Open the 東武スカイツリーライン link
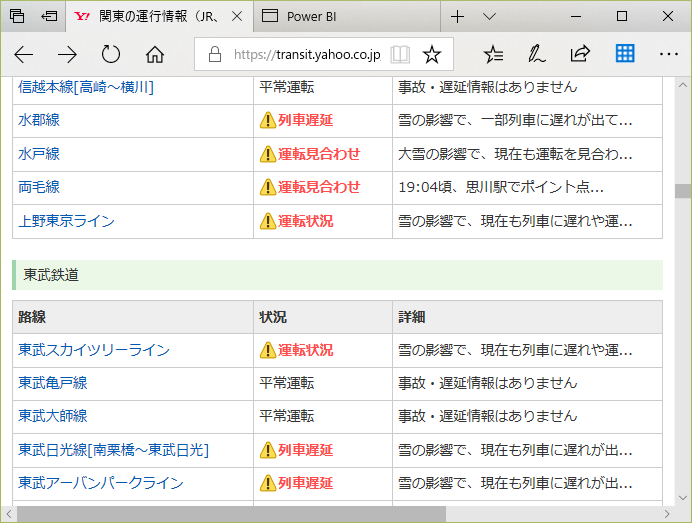Image resolution: width=692 pixels, height=523 pixels. (x=94, y=350)
